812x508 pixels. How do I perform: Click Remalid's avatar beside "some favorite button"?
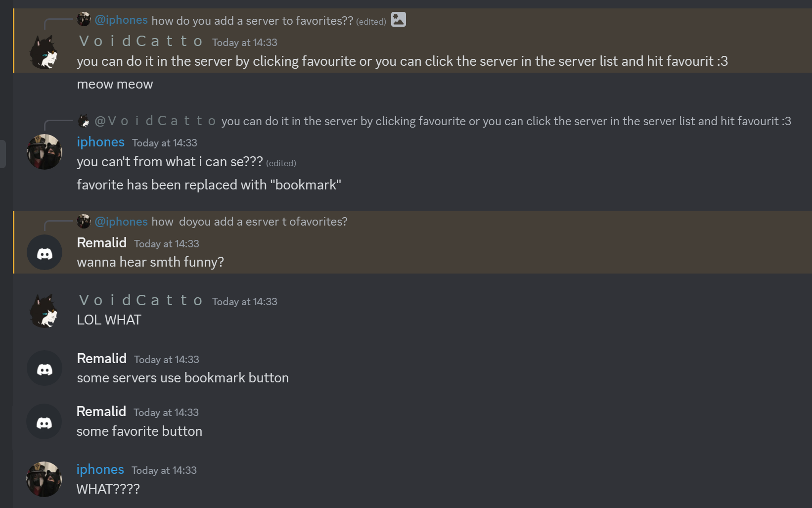point(44,421)
